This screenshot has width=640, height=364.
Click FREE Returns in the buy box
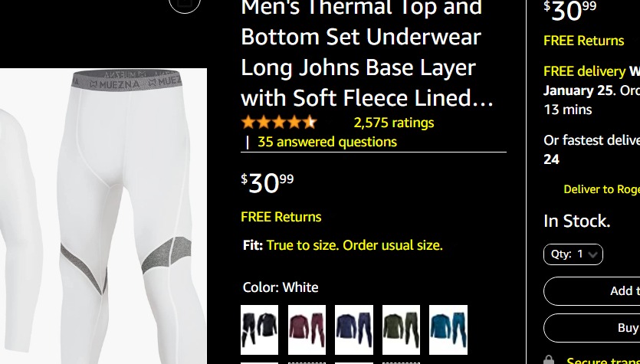[583, 41]
